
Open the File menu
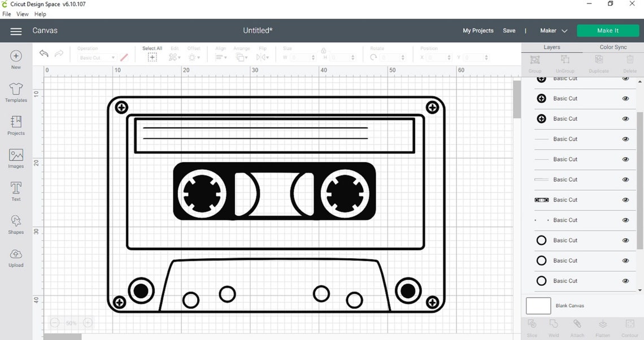click(6, 14)
